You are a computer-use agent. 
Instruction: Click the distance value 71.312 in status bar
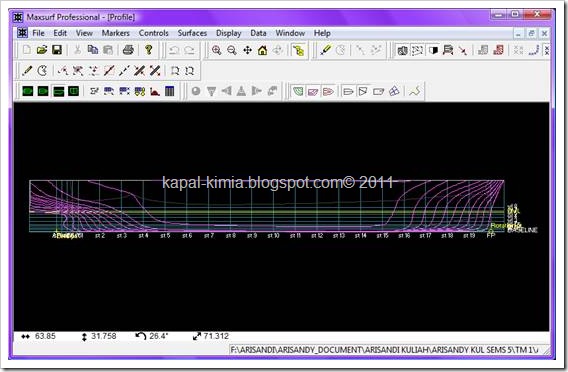coord(216,336)
